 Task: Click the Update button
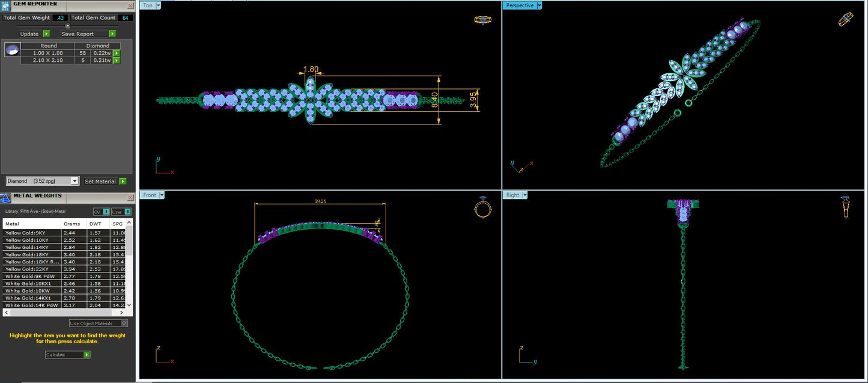pos(30,34)
